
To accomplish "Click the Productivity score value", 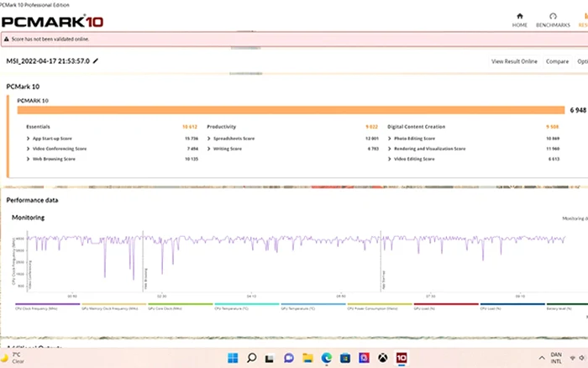I will click(372, 127).
